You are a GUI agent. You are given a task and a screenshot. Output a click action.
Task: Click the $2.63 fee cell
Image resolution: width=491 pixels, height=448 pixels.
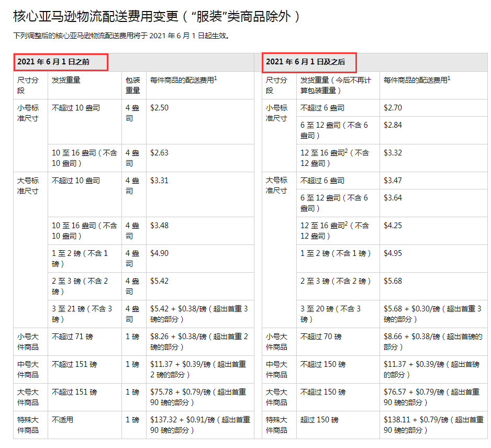160,153
